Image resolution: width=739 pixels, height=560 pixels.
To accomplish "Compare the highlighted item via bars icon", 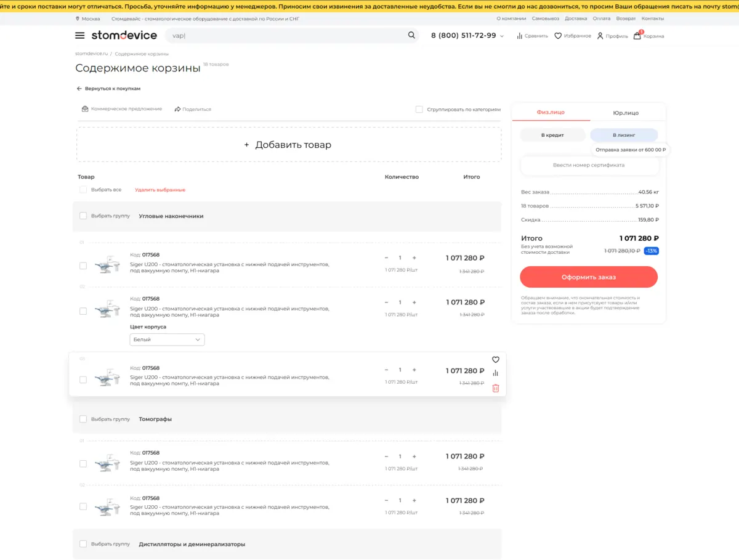I will tap(496, 373).
